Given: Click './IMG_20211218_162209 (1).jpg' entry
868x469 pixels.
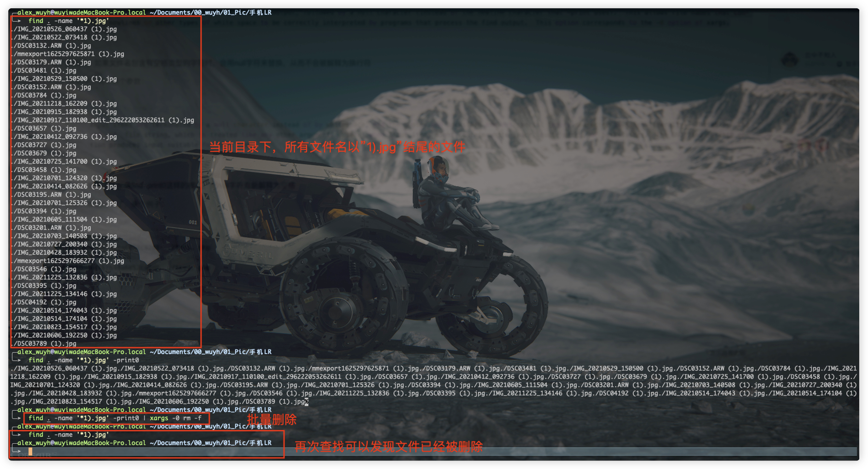Looking at the screenshot, I should pos(64,103).
